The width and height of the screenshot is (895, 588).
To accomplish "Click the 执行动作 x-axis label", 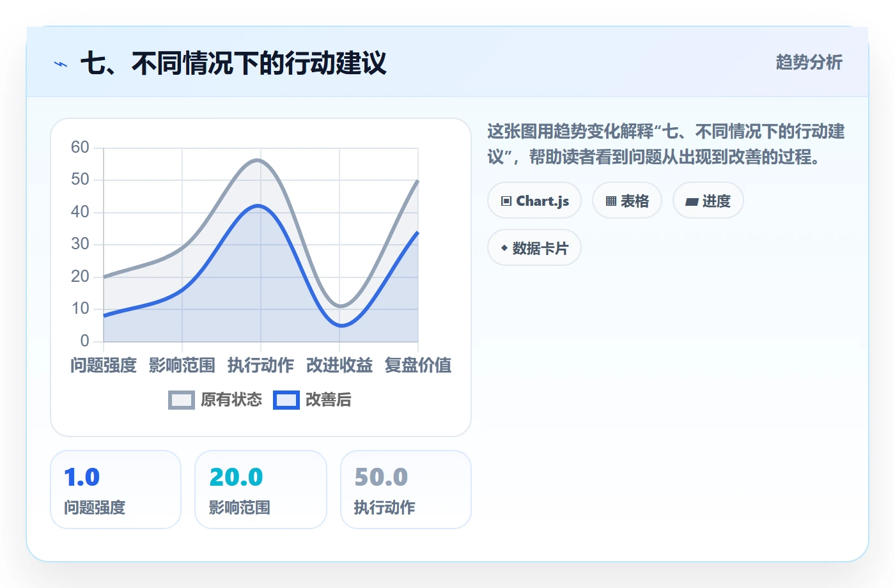I will coord(261,366).
